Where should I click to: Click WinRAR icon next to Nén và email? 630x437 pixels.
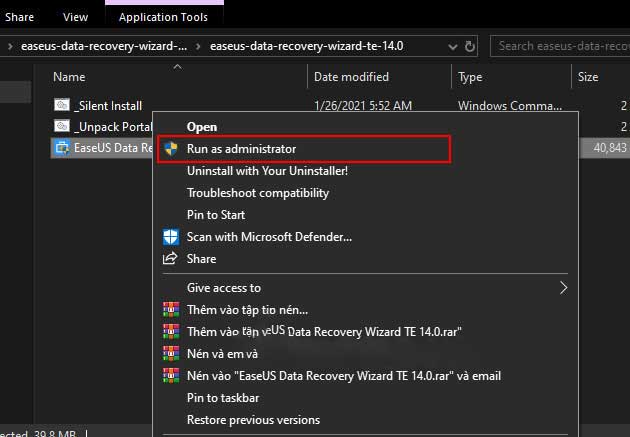click(x=171, y=353)
